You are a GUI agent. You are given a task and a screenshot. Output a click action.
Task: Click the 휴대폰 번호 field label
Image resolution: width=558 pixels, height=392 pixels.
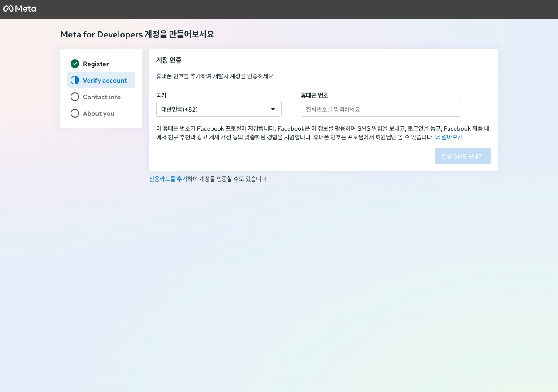[x=315, y=95]
